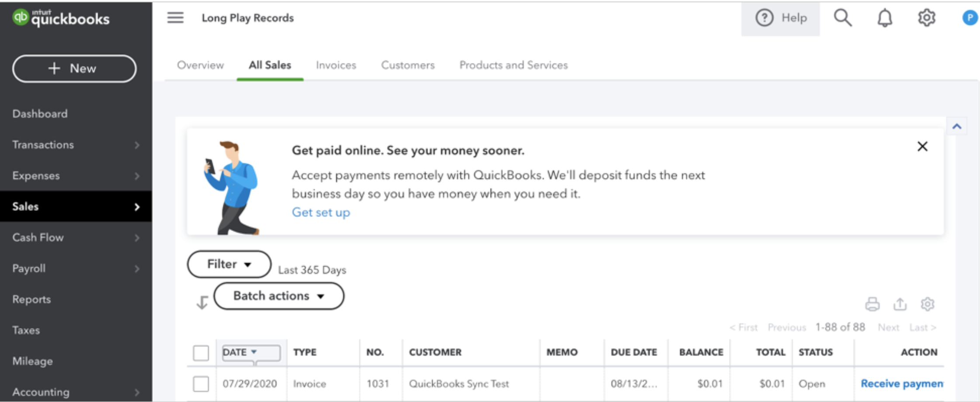Click the First page link
The width and height of the screenshot is (980, 402).
[744, 328]
